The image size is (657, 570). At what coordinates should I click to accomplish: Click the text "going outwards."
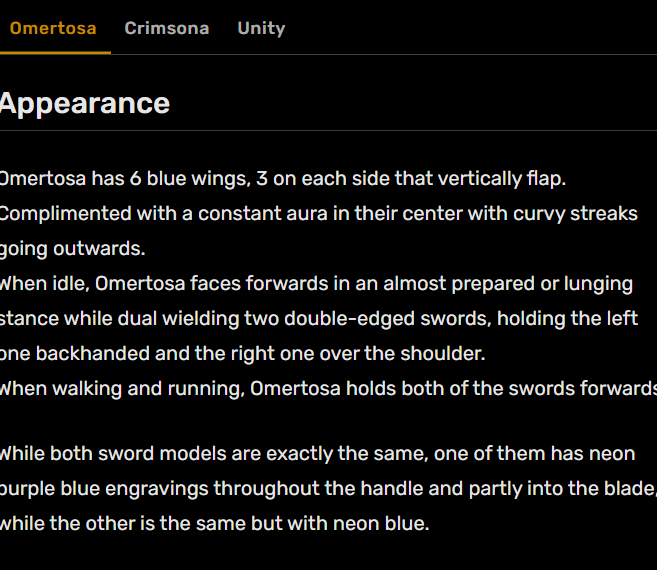tap(71, 249)
